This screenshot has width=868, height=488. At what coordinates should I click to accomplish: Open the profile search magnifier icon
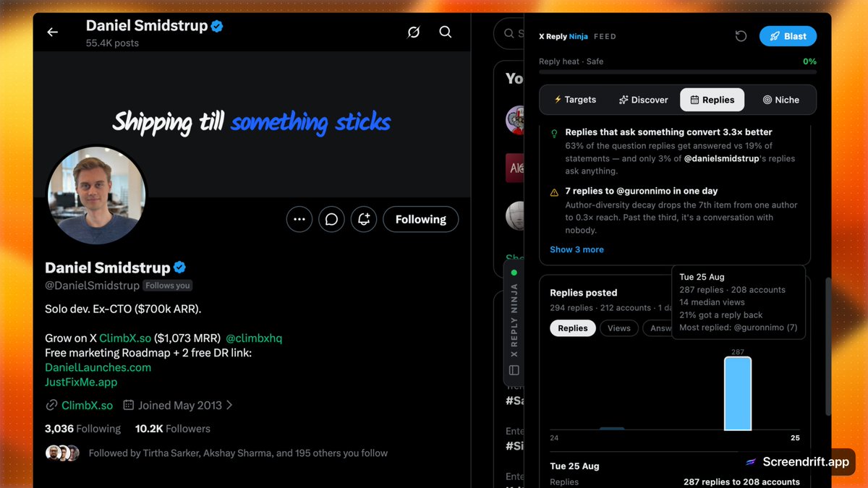point(446,32)
